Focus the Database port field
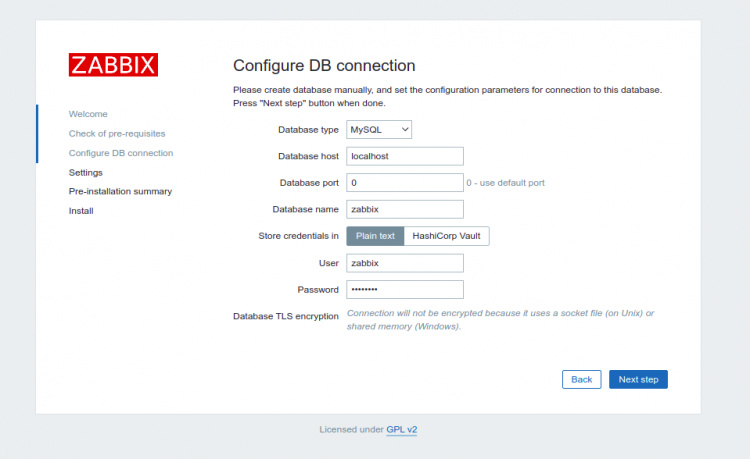The image size is (750, 459). [404, 183]
